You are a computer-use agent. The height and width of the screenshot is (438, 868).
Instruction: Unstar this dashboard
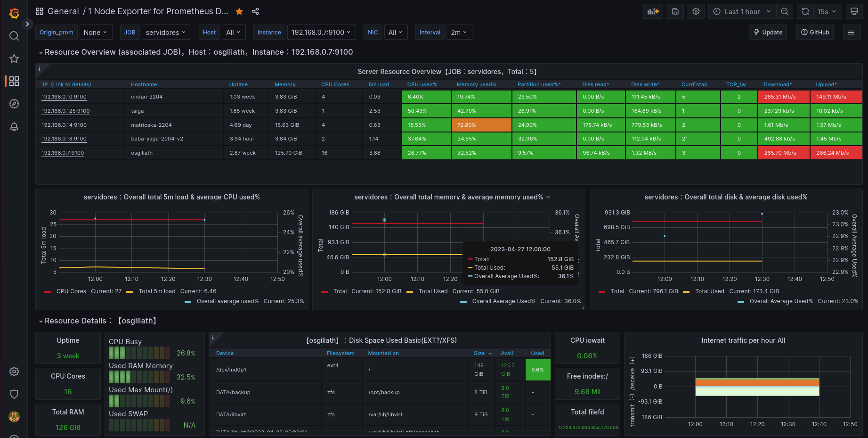[239, 11]
